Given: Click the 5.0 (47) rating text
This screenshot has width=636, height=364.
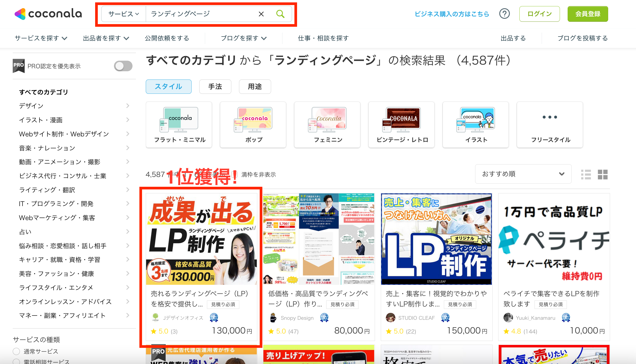Looking at the screenshot, I should coord(283,331).
